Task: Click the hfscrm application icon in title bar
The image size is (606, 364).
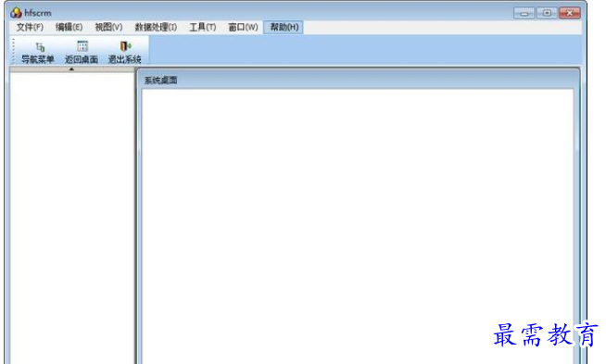Action: click(x=16, y=13)
